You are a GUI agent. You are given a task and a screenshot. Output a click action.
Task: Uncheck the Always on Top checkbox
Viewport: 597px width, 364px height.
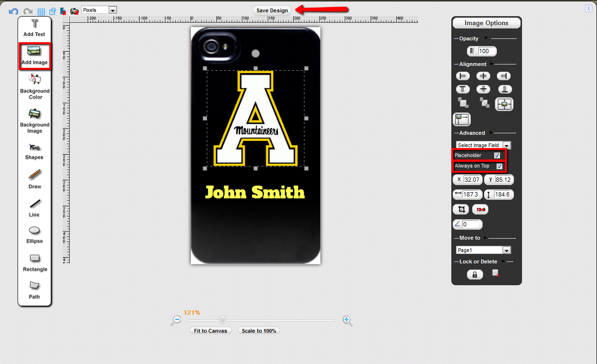(x=499, y=166)
